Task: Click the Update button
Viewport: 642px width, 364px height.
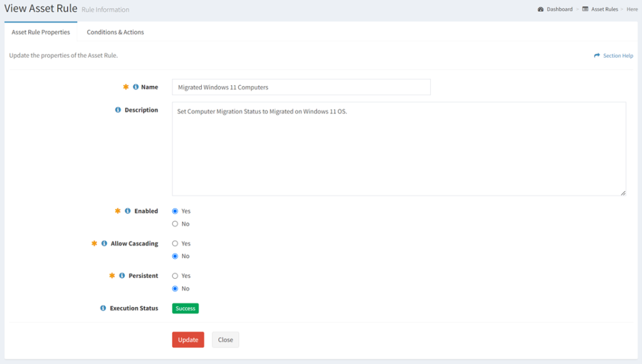Action: [187, 340]
